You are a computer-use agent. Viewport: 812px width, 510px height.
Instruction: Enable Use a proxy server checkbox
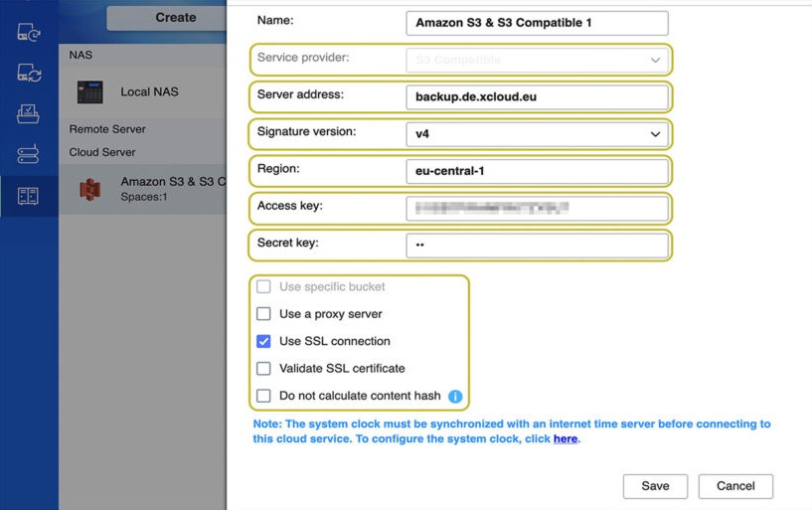point(263,314)
